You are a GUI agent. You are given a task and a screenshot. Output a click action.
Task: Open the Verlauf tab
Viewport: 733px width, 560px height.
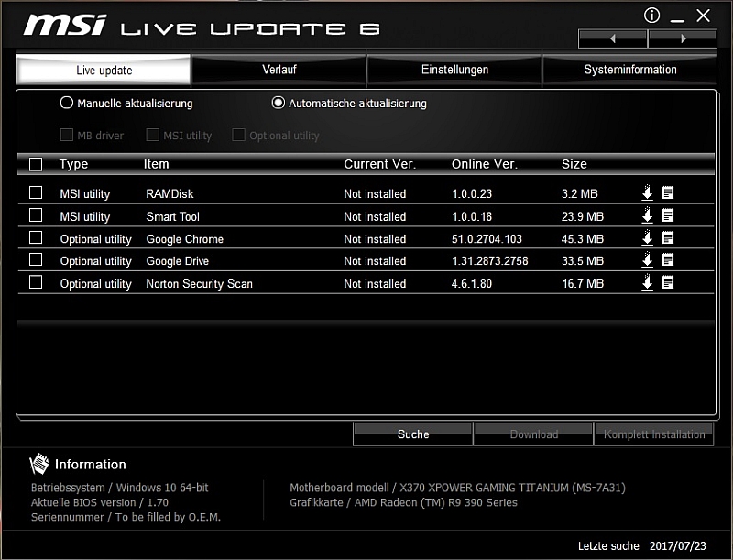point(279,70)
